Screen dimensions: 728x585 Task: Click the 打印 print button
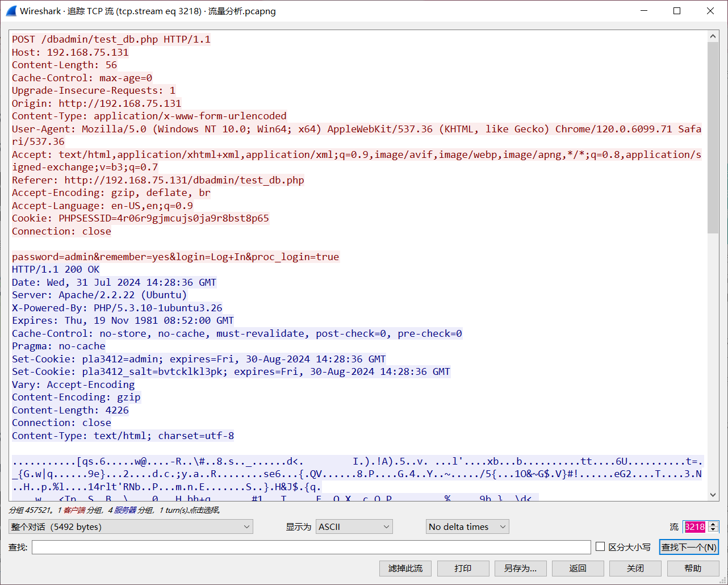pyautogui.click(x=463, y=568)
